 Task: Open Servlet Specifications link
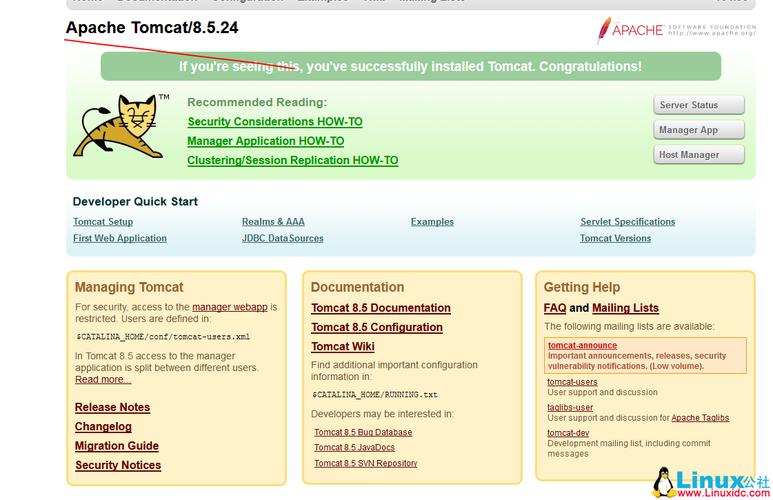pos(628,222)
